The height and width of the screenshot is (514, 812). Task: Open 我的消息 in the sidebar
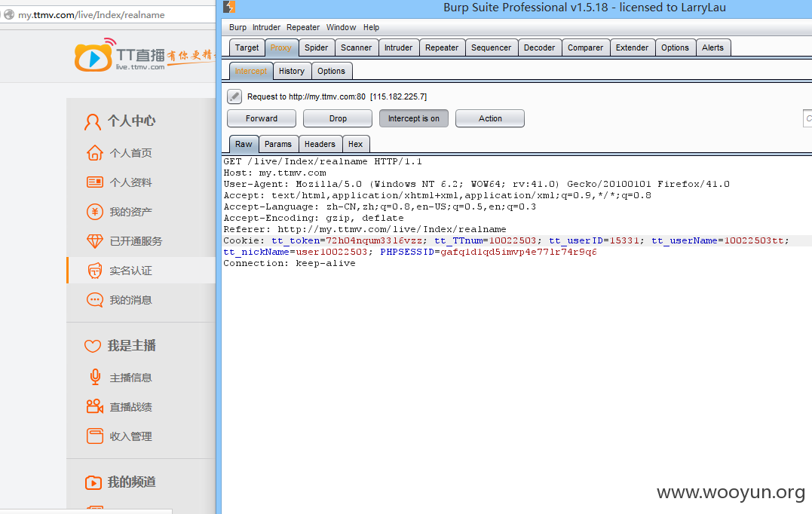pos(130,300)
